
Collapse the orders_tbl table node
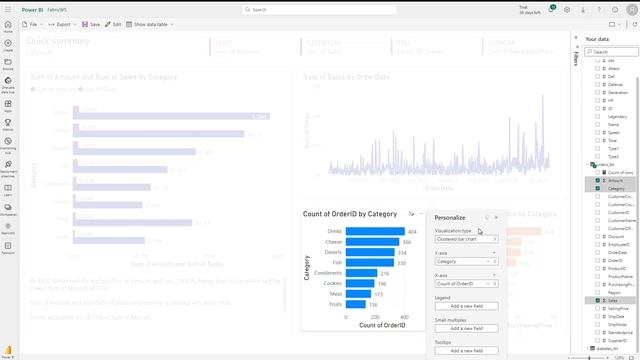point(588,164)
